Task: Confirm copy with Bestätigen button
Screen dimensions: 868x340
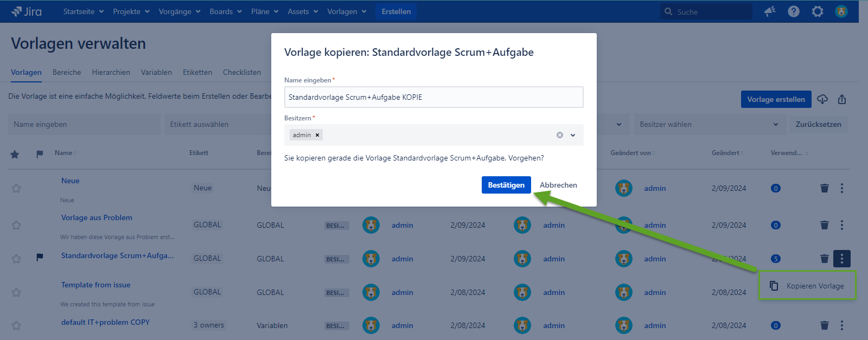Action: coord(506,185)
